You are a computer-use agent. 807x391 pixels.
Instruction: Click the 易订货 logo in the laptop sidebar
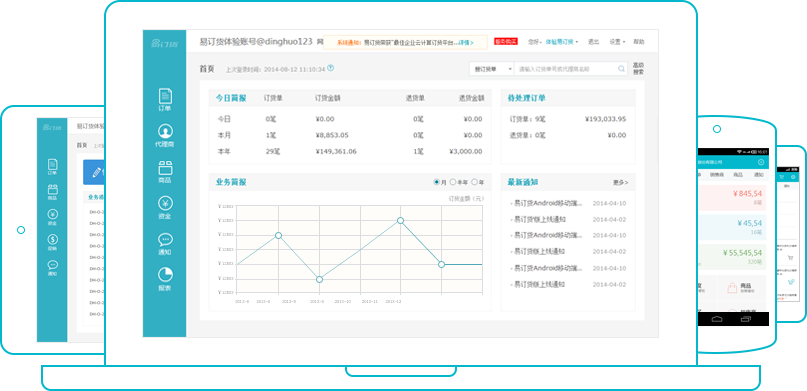click(164, 43)
